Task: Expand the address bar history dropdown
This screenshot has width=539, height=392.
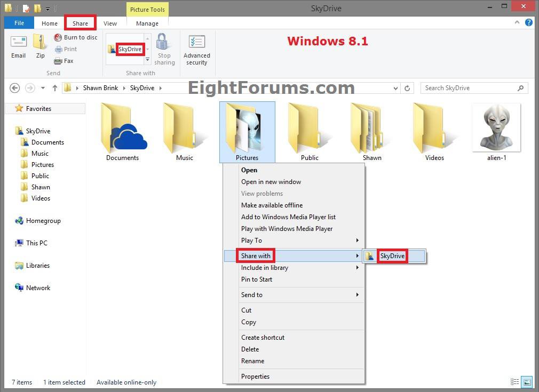Action: pos(395,88)
